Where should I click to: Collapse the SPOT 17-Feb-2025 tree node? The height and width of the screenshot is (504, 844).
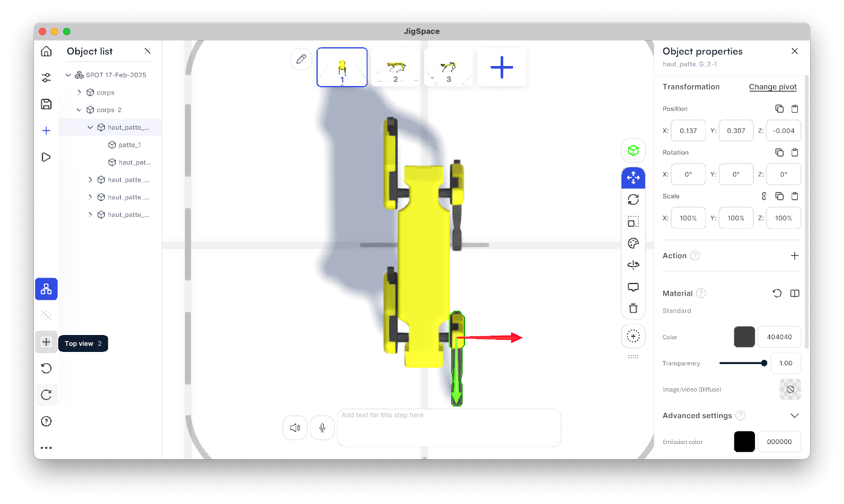tap(69, 75)
